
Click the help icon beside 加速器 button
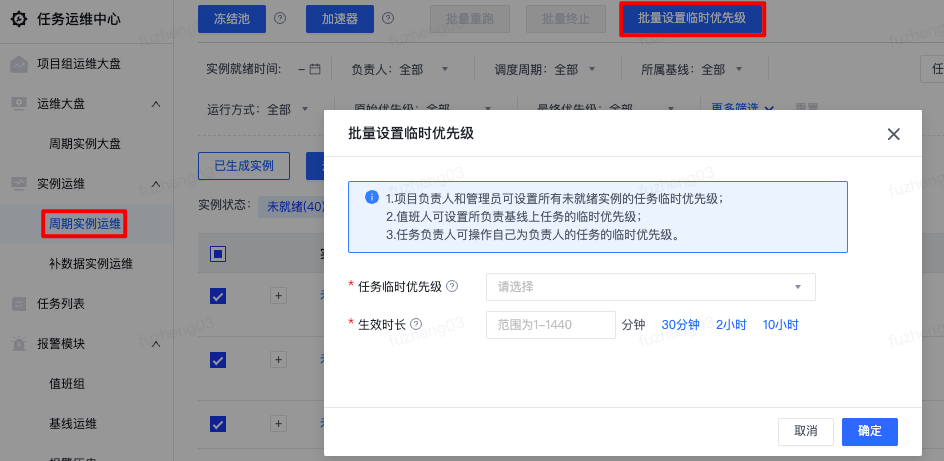pos(388,18)
